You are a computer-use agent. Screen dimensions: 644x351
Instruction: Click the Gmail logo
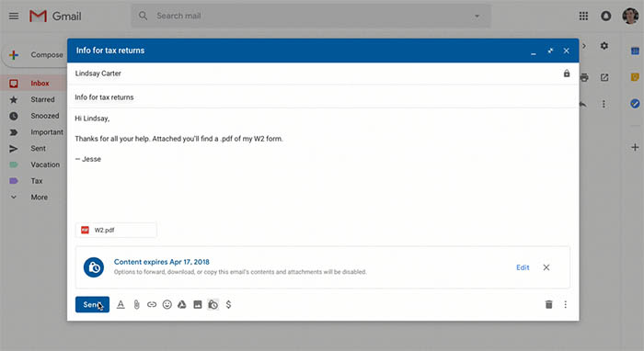point(55,16)
